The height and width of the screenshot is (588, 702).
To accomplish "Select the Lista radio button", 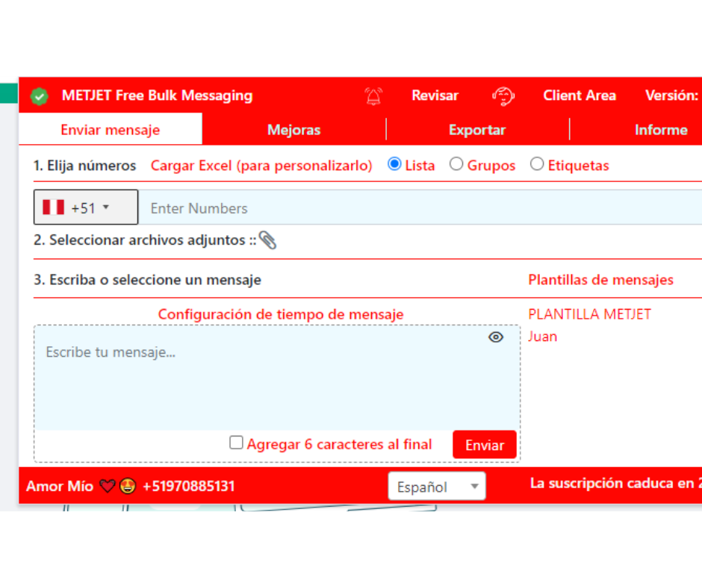I will click(394, 164).
